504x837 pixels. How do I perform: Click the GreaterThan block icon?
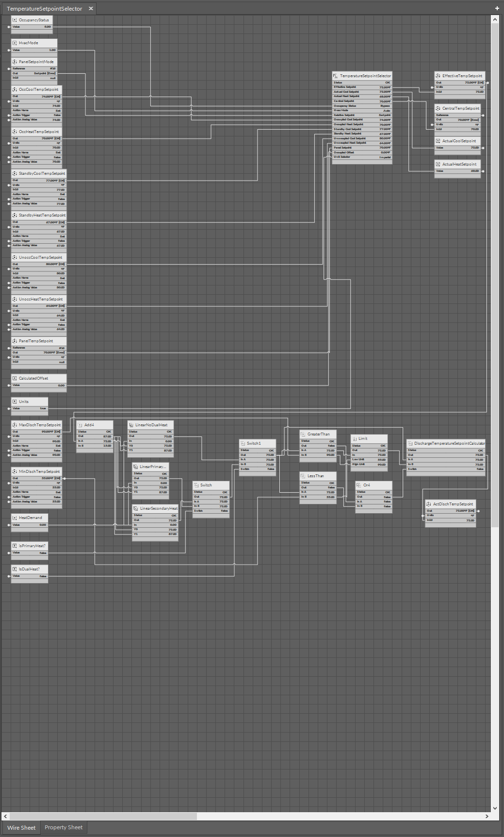click(303, 435)
